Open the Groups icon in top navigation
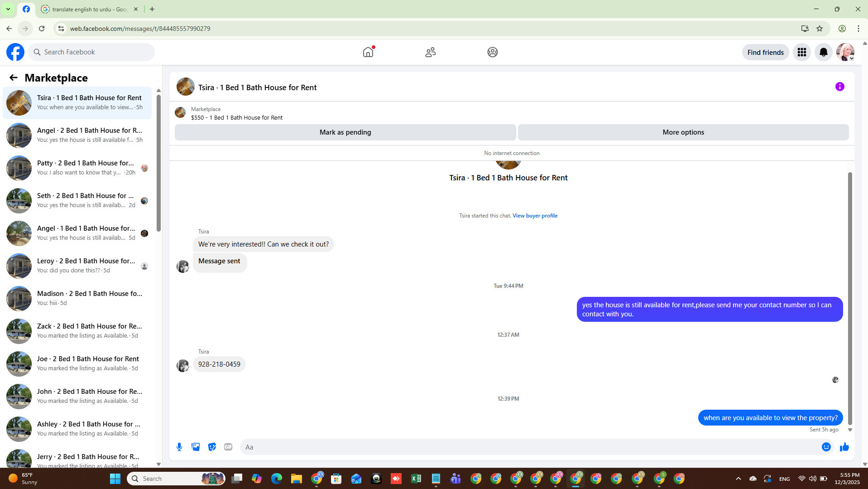The height and width of the screenshot is (489, 868). pyautogui.click(x=493, y=52)
